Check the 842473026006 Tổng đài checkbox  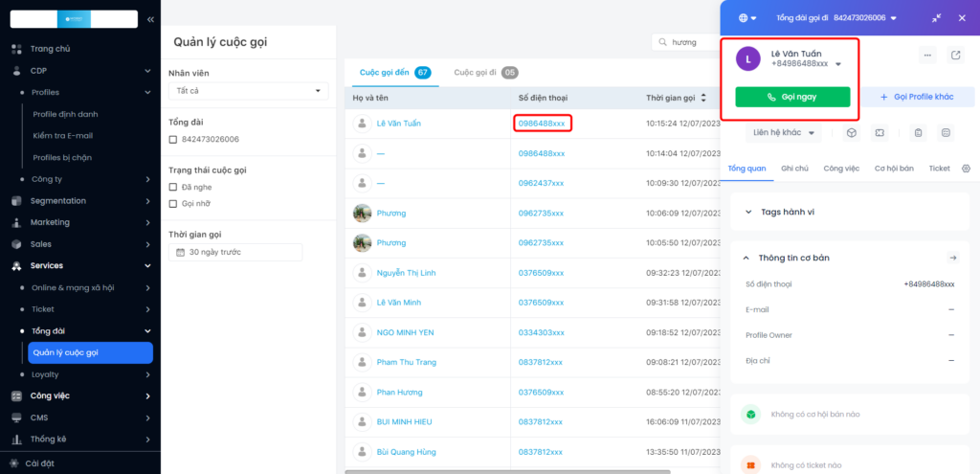pos(173,139)
